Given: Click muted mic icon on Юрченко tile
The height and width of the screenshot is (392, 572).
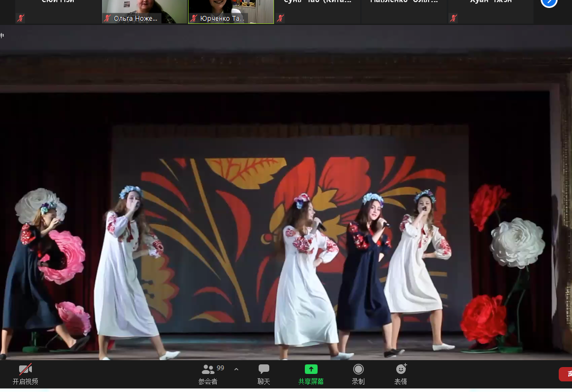Looking at the screenshot, I should [194, 18].
